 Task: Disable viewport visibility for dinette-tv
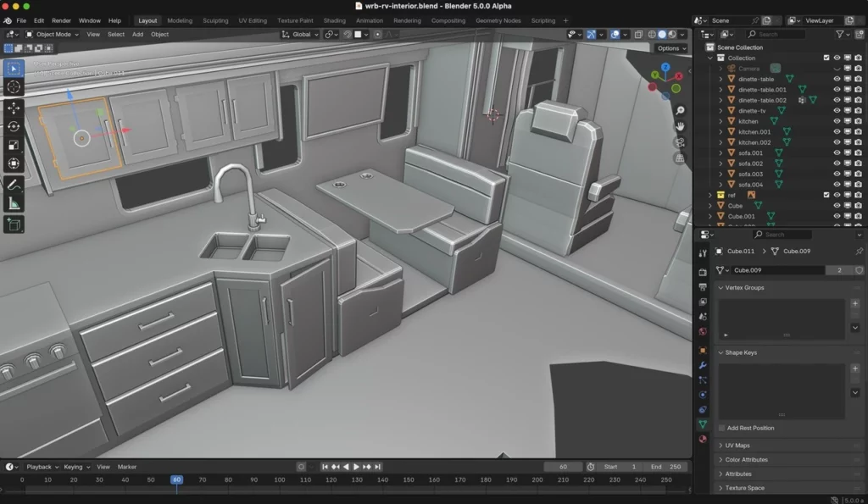pyautogui.click(x=848, y=110)
